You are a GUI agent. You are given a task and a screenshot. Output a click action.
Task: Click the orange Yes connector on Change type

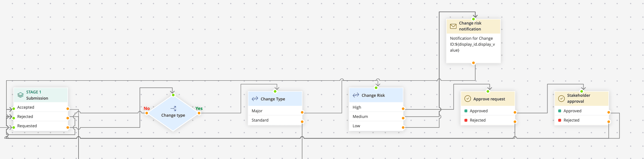click(199, 113)
